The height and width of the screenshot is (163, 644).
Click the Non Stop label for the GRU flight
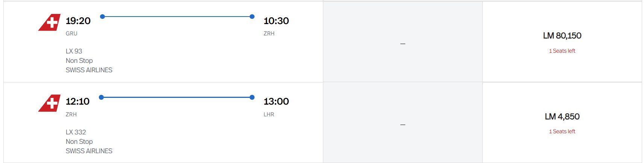click(x=79, y=61)
